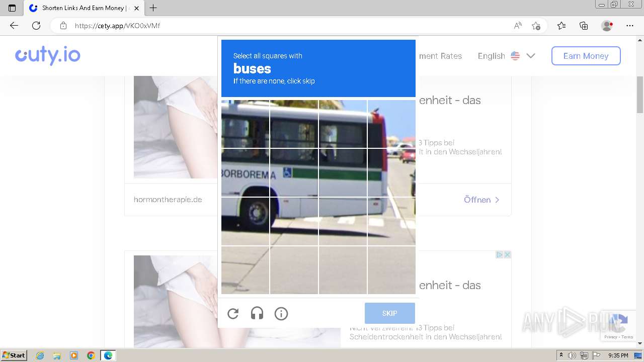
Task: Click the Öffnen ad link
Action: click(x=481, y=200)
